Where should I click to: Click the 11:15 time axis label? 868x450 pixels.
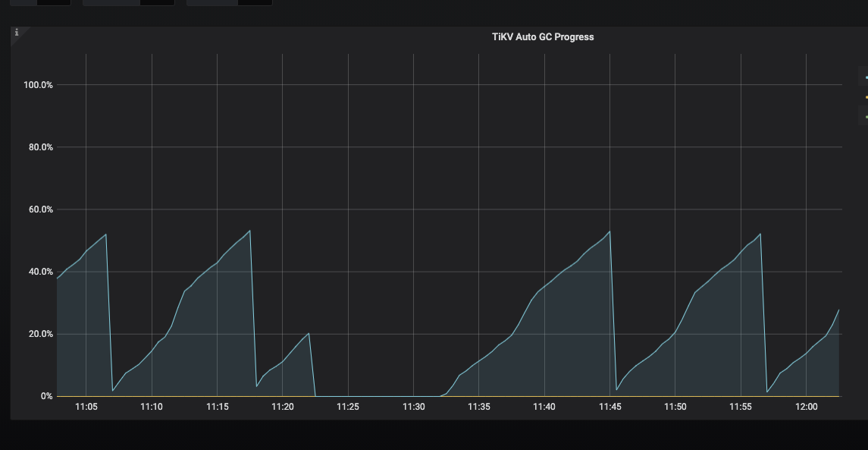[x=217, y=407]
